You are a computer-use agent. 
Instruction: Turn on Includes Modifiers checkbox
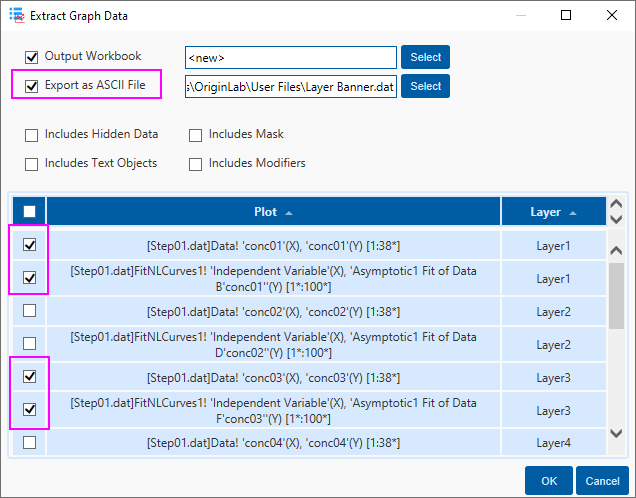(195, 163)
